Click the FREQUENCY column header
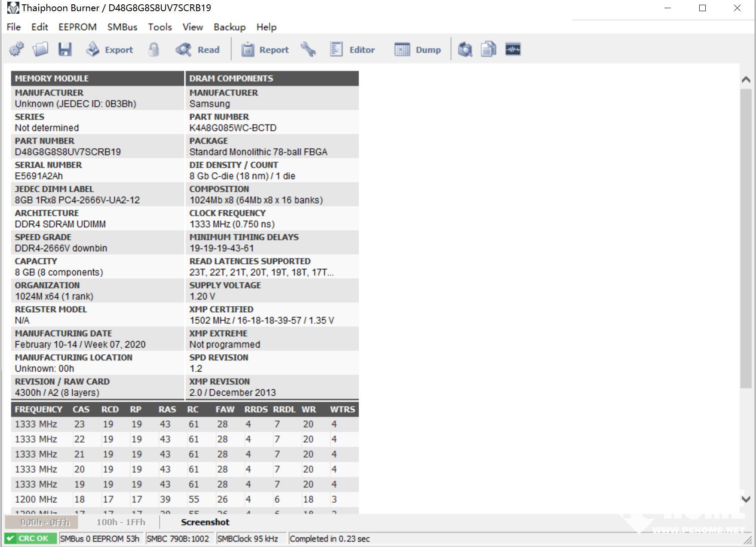Image resolution: width=756 pixels, height=547 pixels. tap(39, 409)
